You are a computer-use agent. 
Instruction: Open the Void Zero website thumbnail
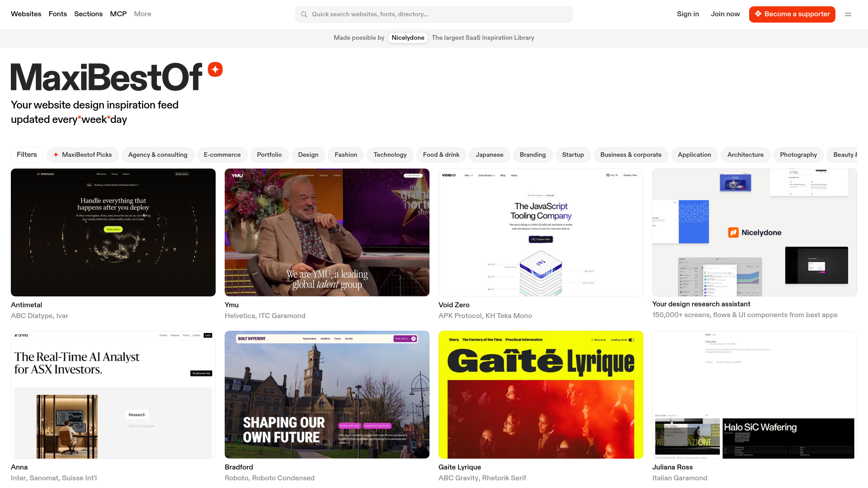point(541,232)
